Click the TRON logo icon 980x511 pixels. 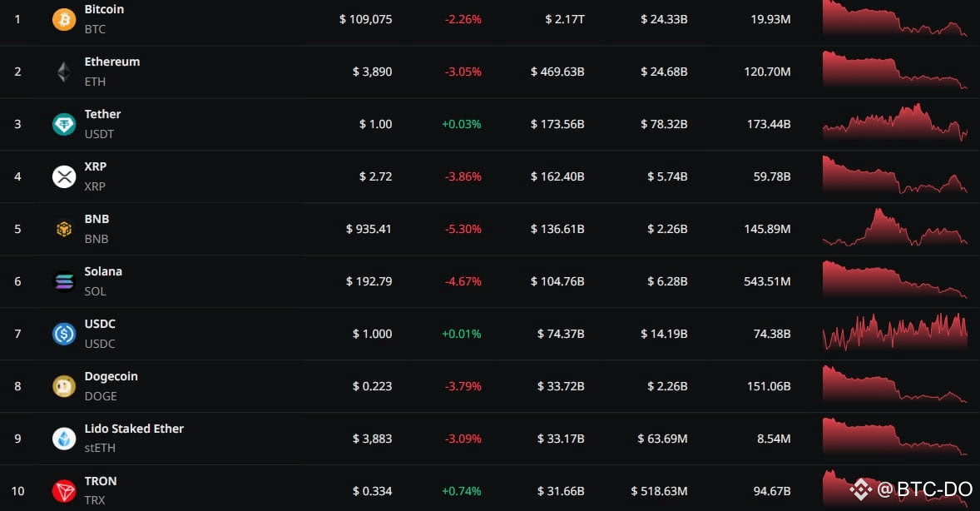point(64,491)
